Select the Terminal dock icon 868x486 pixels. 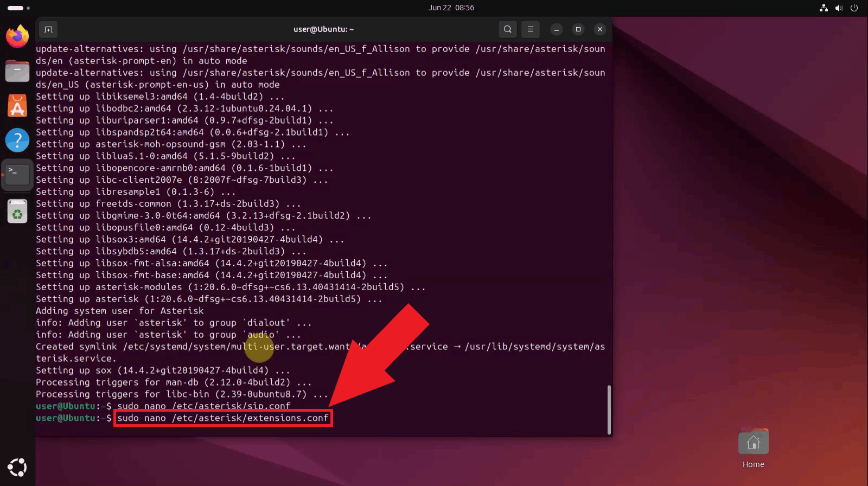pyautogui.click(x=17, y=175)
